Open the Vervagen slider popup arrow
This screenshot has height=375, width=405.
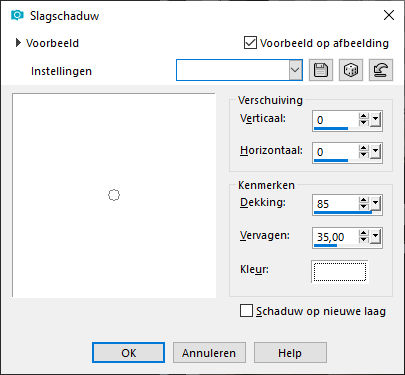pyautogui.click(x=375, y=237)
